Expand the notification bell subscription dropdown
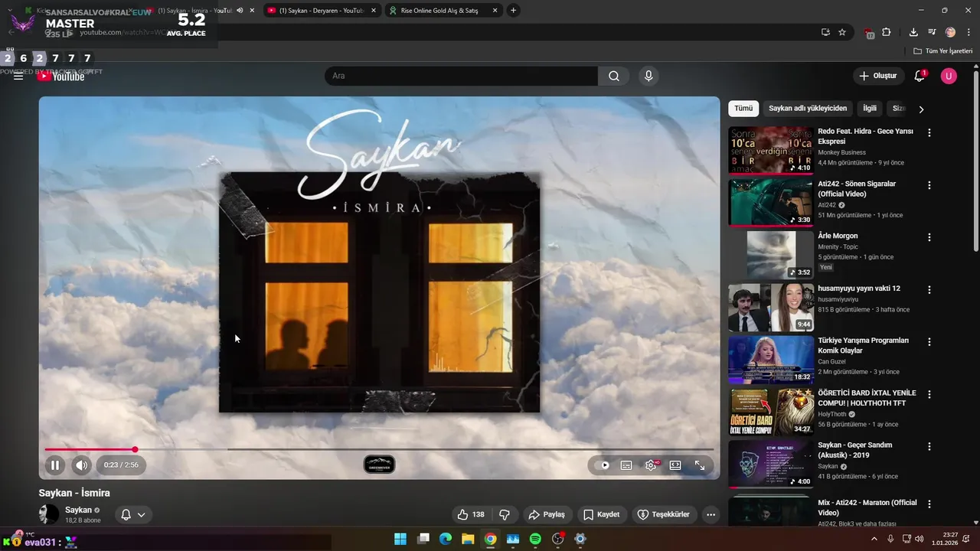Screen dimensions: 980x551 point(133,514)
